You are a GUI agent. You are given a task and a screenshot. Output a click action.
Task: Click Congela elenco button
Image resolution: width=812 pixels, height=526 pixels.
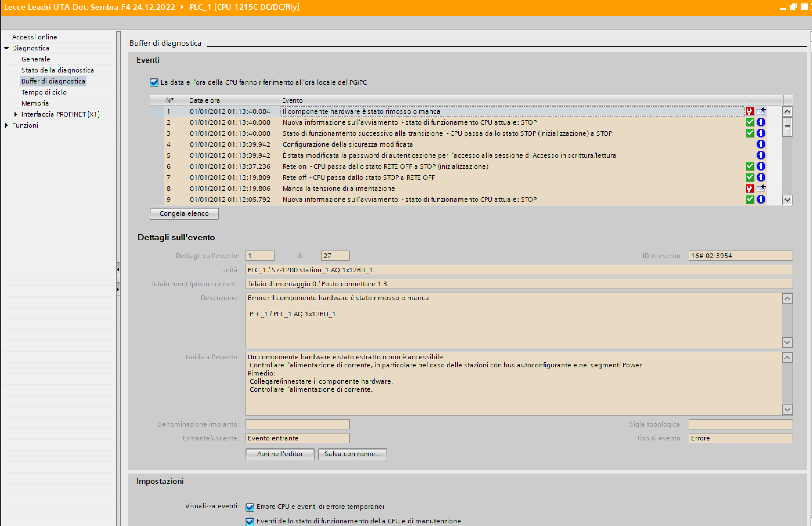click(x=184, y=213)
